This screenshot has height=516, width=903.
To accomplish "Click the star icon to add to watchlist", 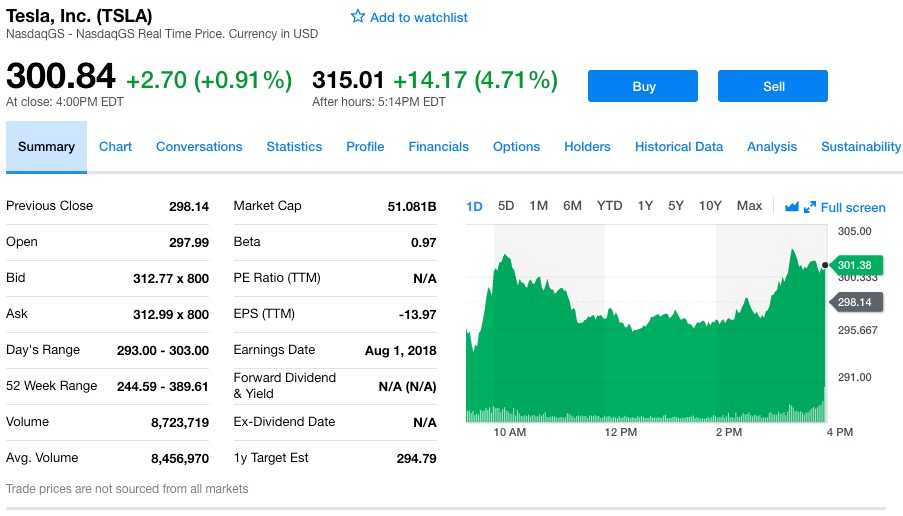I will [358, 17].
